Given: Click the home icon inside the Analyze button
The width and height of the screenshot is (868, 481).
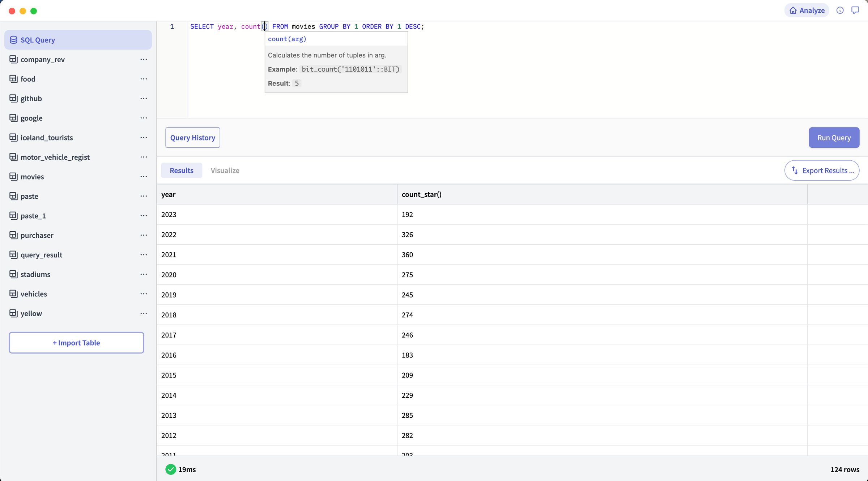Looking at the screenshot, I should [x=793, y=10].
